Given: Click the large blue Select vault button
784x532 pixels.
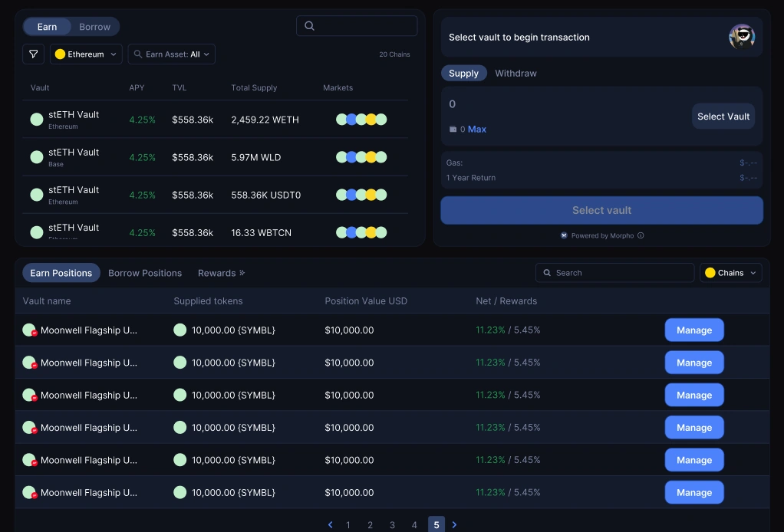Looking at the screenshot, I should 601,210.
